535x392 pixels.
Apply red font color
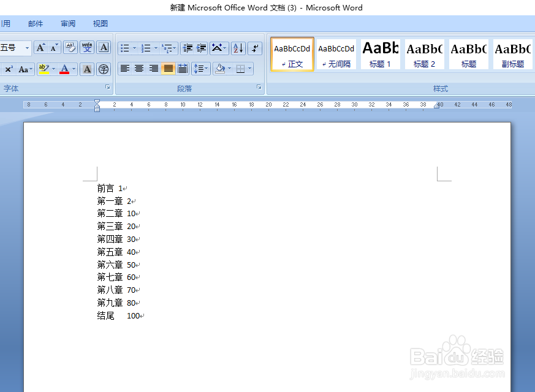64,69
